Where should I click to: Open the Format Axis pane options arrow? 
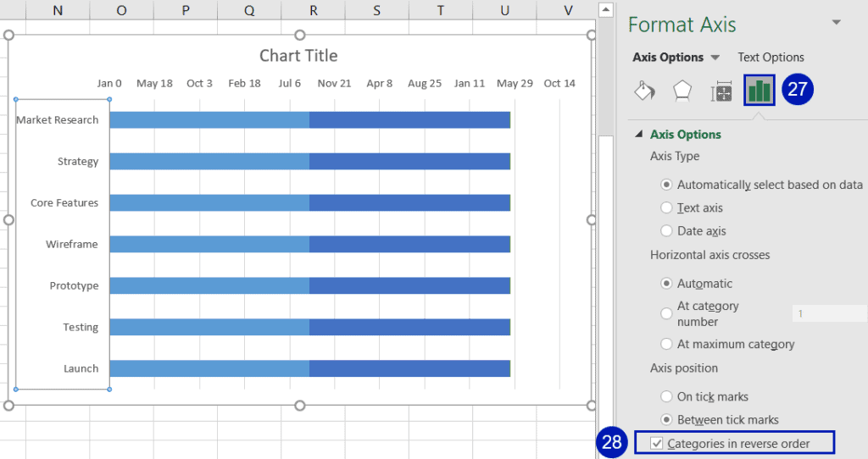pyautogui.click(x=837, y=23)
